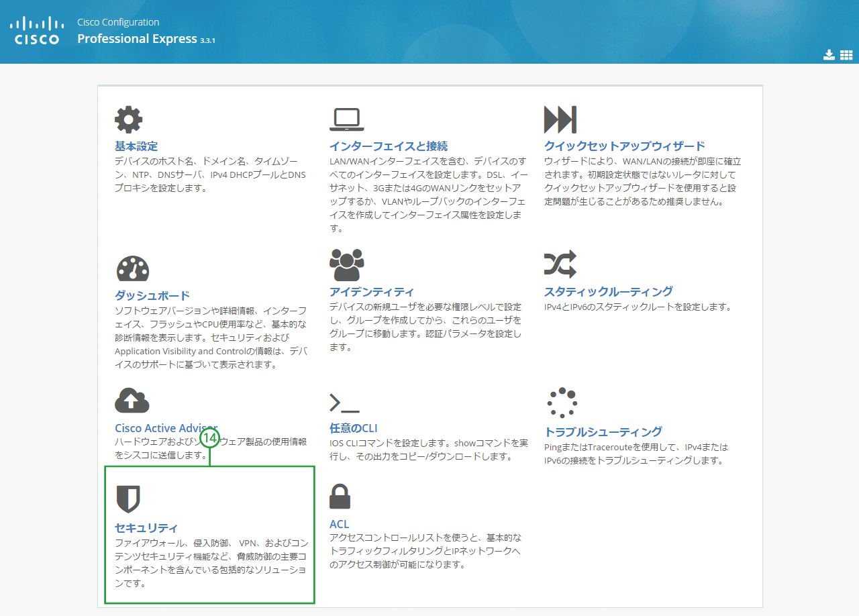The width and height of the screenshot is (859, 616).
Task: Click the download icon in the header
Action: [829, 55]
